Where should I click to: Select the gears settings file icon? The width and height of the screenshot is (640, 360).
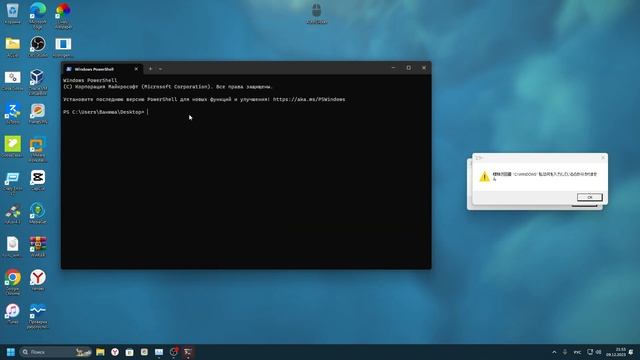(x=13, y=80)
